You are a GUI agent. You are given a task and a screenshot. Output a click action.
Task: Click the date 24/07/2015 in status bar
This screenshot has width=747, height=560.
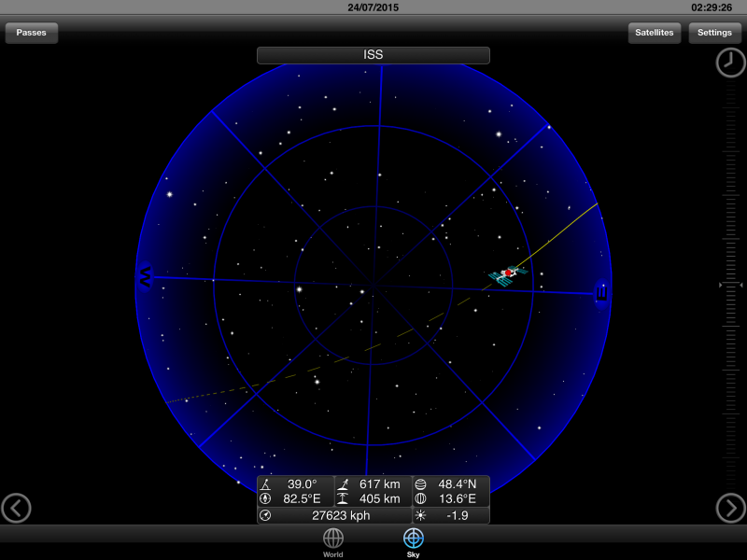373,7
